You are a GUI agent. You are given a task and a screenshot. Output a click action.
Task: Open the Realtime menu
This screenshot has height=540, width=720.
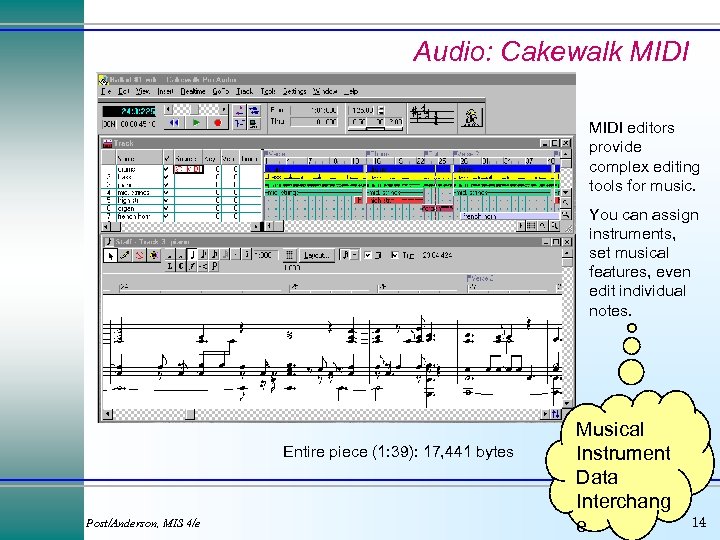(x=192, y=91)
